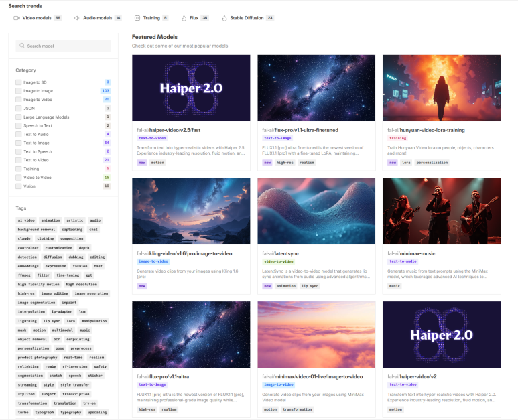
Task: Open the minimax/video-01-live/image-to-video link
Action: 312,376
